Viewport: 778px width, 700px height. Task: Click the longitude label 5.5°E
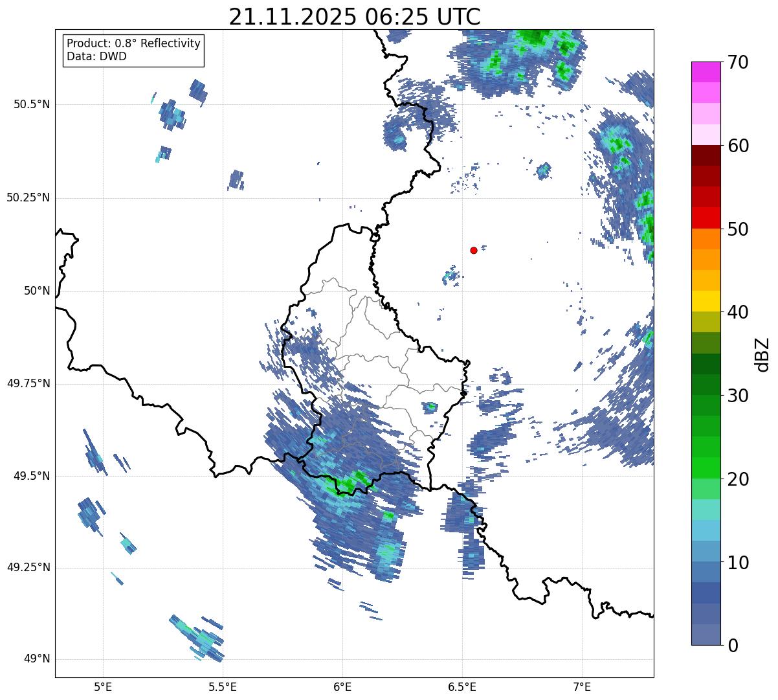[x=223, y=686]
